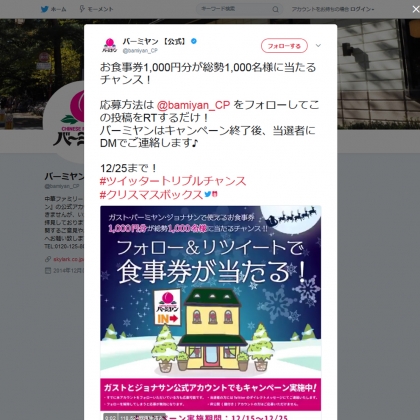Click the search magnifier icon
The height and width of the screenshot is (420, 420).
click(275, 9)
